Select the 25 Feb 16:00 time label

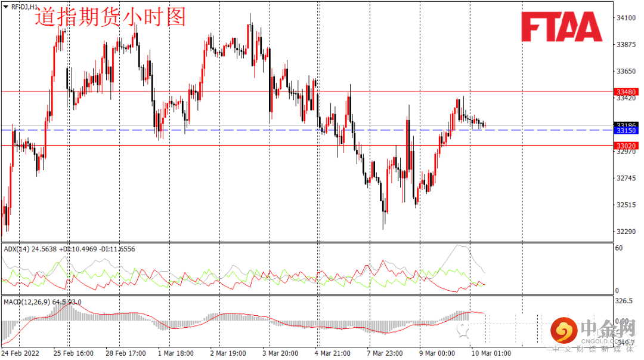(x=73, y=353)
